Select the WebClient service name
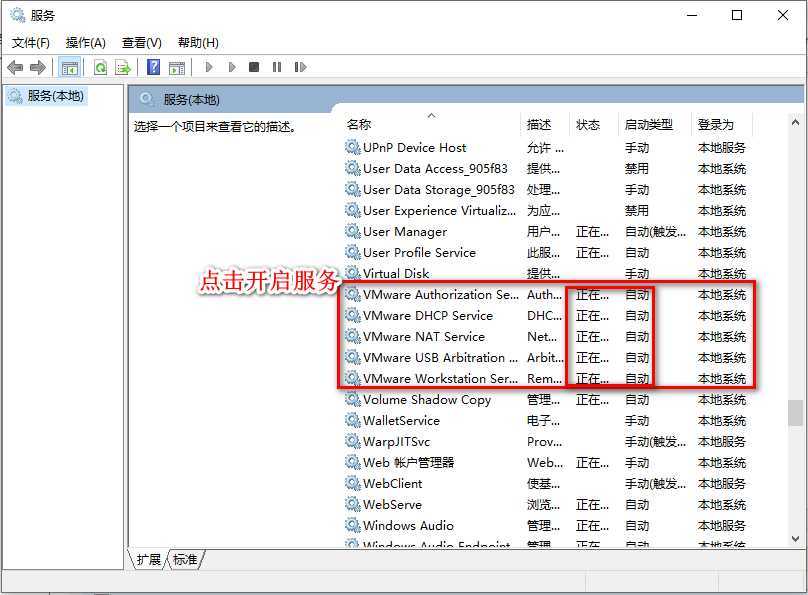This screenshot has height=595, width=808. tap(392, 483)
